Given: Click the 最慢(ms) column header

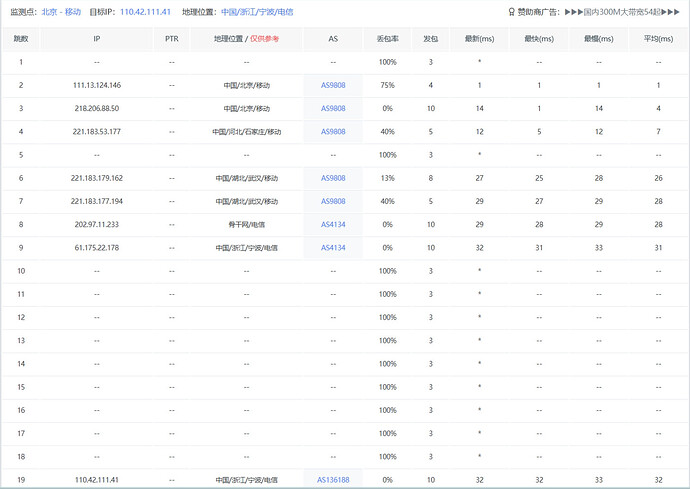Looking at the screenshot, I should 599,39.
